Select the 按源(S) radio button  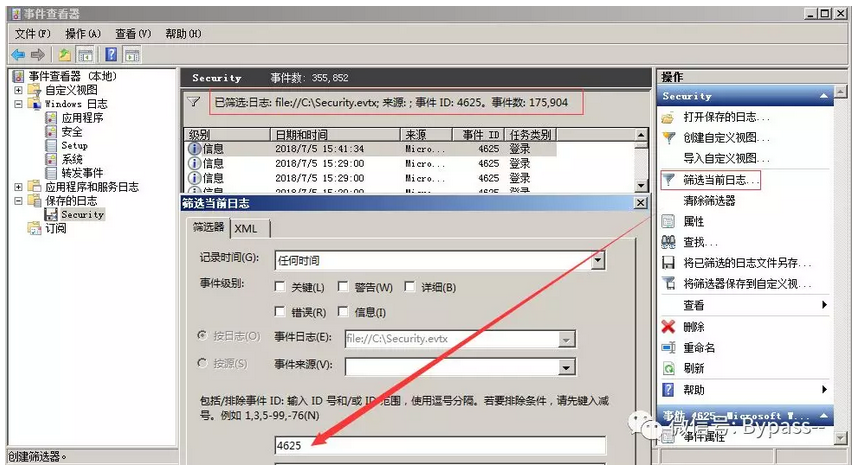(x=202, y=363)
